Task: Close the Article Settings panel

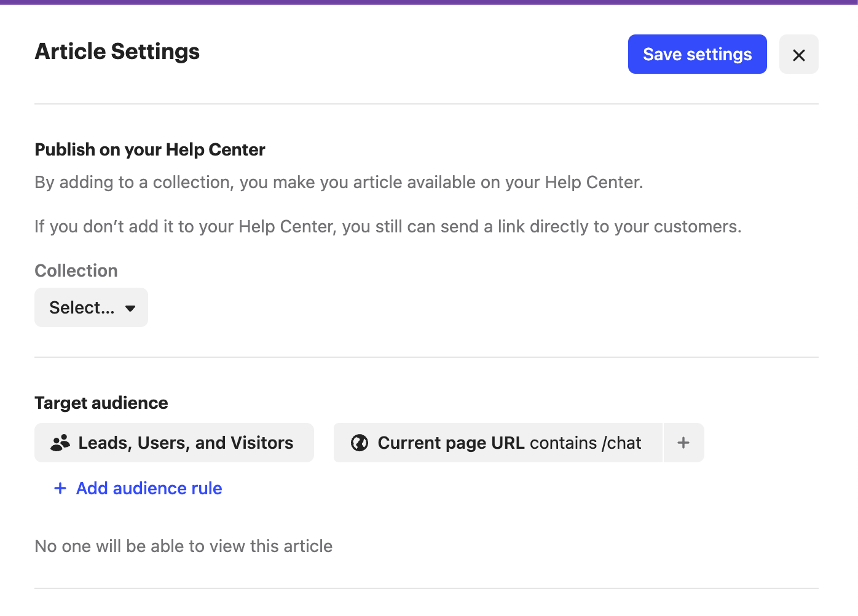Action: coord(798,54)
